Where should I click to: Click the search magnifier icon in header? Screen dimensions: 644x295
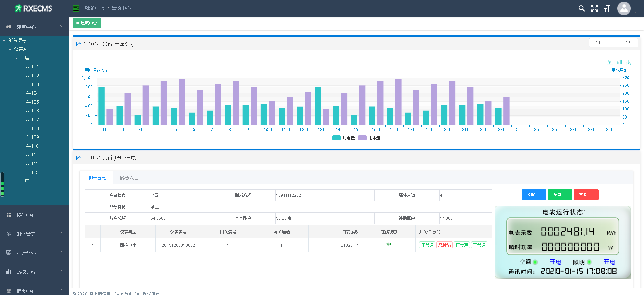click(x=581, y=8)
